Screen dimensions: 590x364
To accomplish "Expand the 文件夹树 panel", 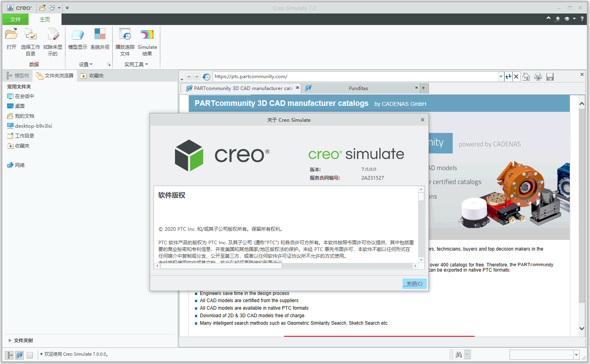I will point(22,340).
